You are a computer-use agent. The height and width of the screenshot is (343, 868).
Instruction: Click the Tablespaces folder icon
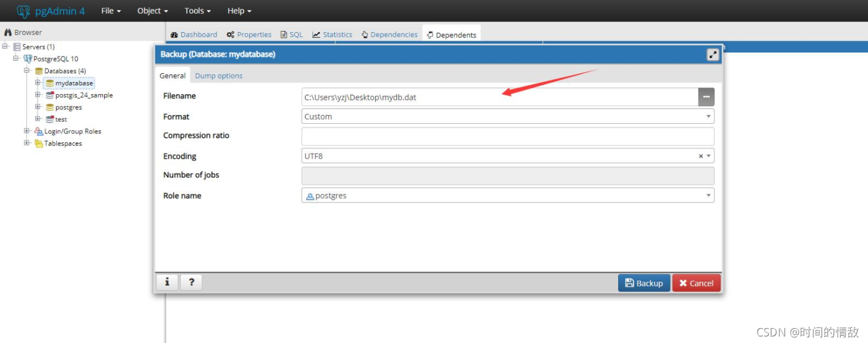[39, 143]
